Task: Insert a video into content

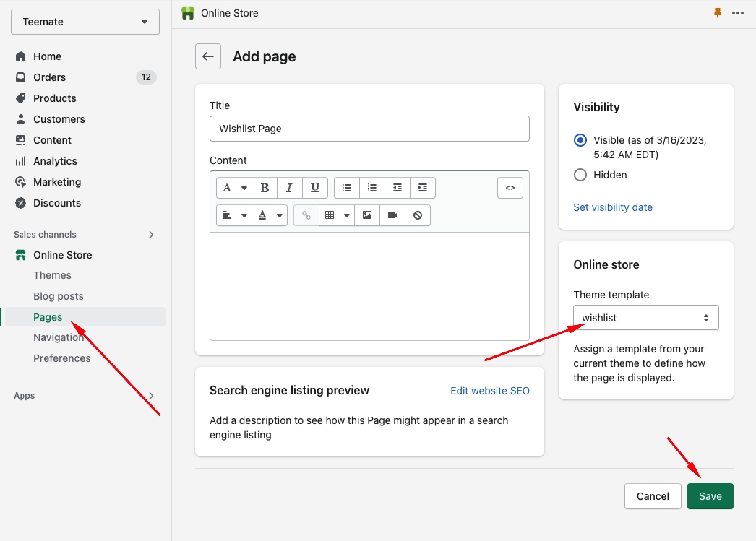Action: tap(392, 215)
